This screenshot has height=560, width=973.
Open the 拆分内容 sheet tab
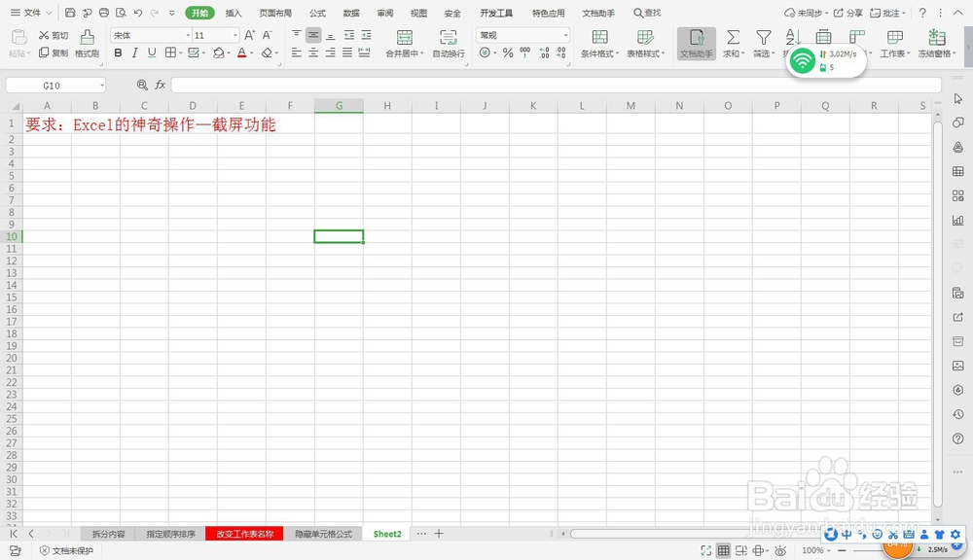(x=109, y=534)
